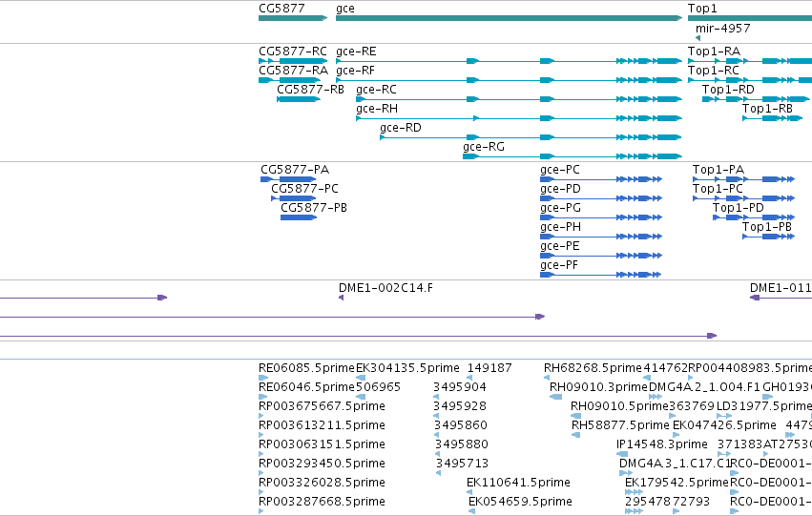
Task: Pick the gce-PE protein feature
Action: [x=601, y=256]
